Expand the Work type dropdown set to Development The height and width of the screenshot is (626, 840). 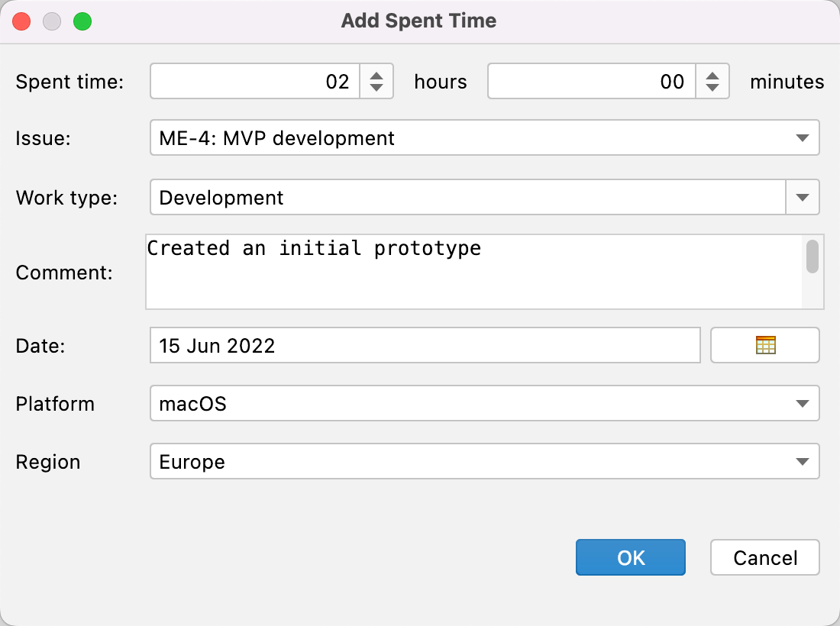(x=802, y=197)
